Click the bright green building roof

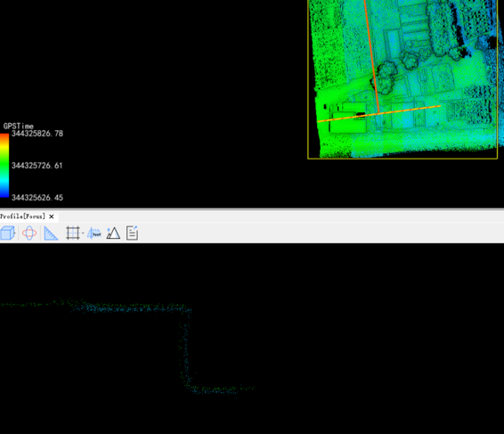[x=348, y=122]
